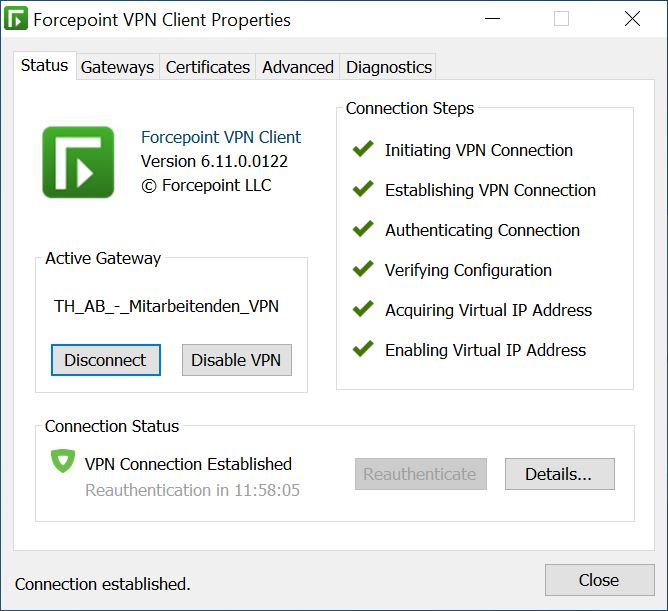
Task: Click checkmark beside Authenticating Connection
Action: tap(363, 229)
